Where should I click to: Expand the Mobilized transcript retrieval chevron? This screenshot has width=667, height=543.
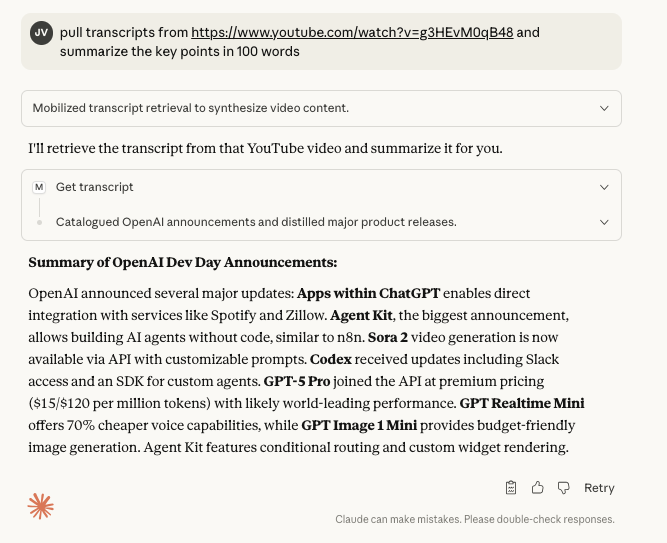coord(604,108)
